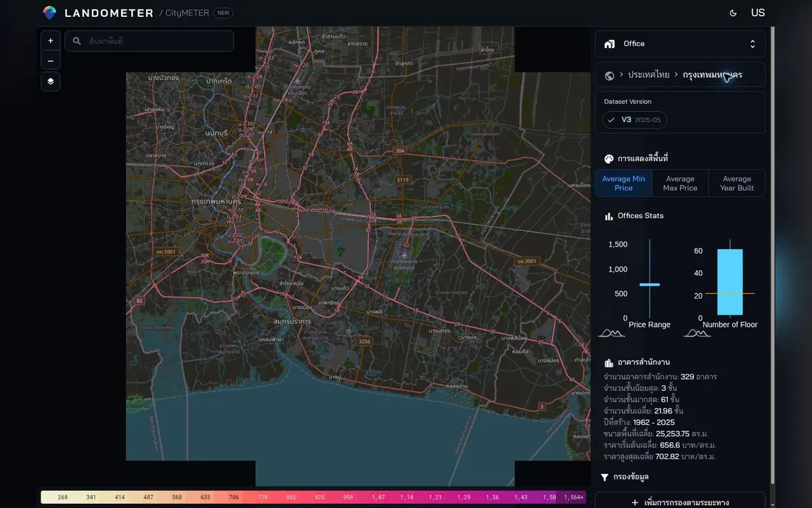
Task: Click ขนาดพื้นที่เฉลี่ย 25,253.75 ตร.ม. line
Action: click(x=656, y=433)
